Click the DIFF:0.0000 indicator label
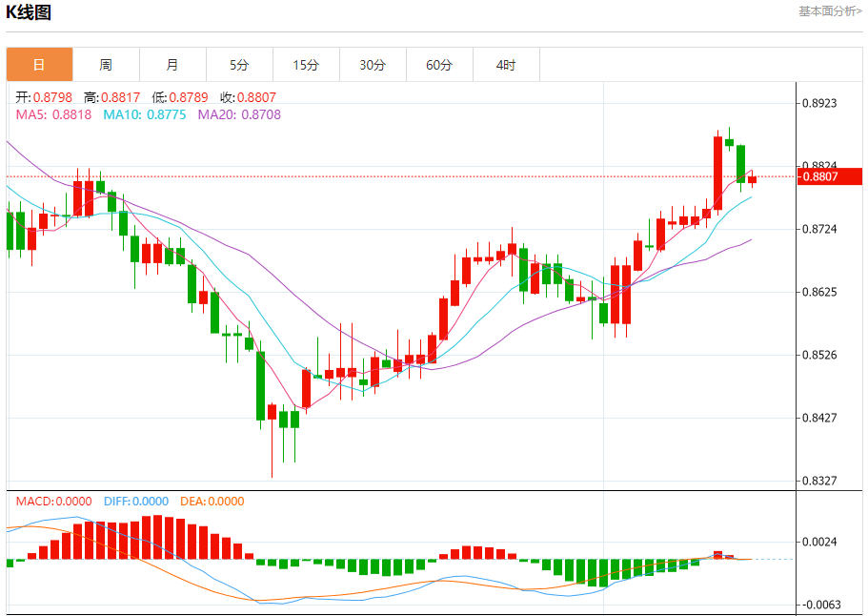868x616 pixels. (x=136, y=502)
